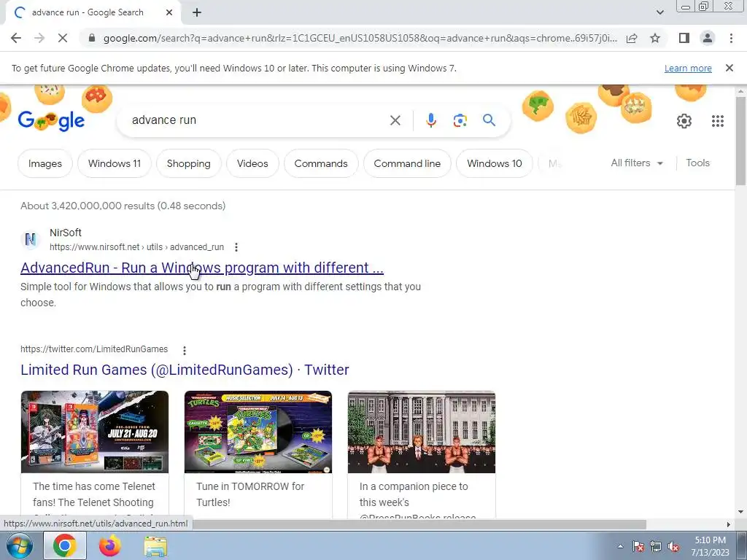Click the horizontal scrollbar right arrow

729,524
